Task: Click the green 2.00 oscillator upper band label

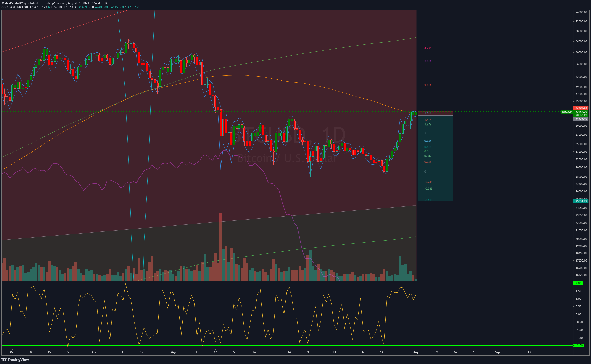Action: 578,283
